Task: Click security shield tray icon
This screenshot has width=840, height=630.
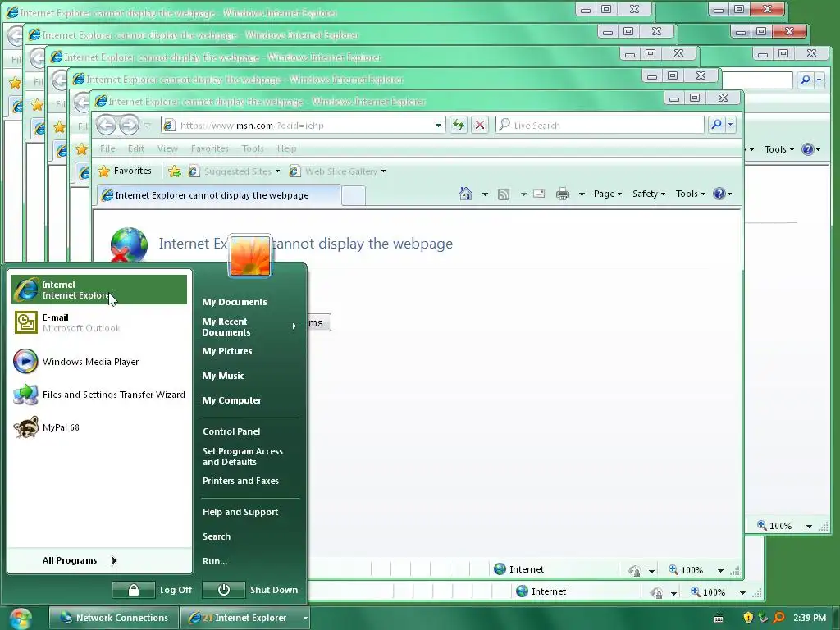Action: [748, 618]
